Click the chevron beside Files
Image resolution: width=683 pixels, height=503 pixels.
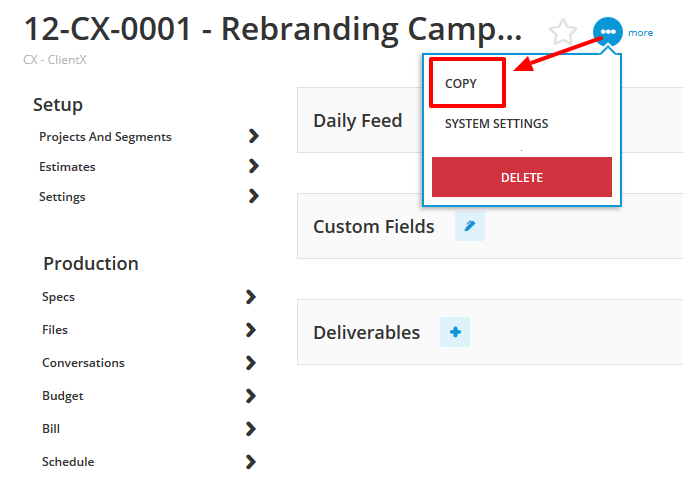tap(250, 330)
